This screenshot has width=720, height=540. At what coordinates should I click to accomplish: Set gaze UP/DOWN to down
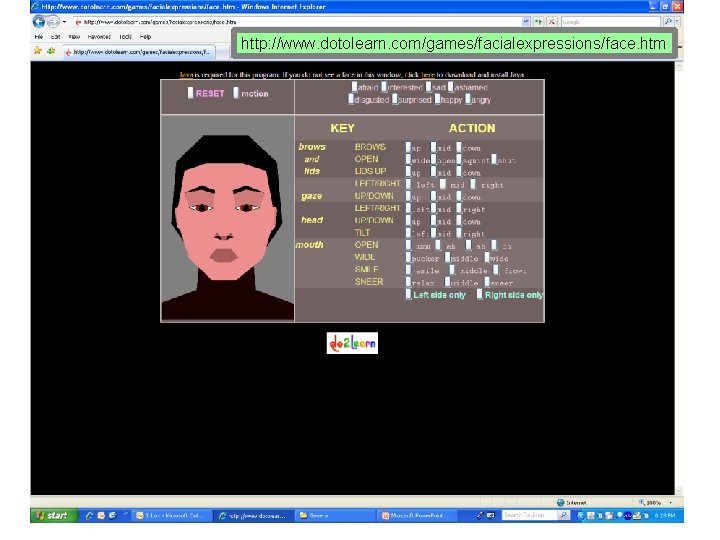coord(459,196)
